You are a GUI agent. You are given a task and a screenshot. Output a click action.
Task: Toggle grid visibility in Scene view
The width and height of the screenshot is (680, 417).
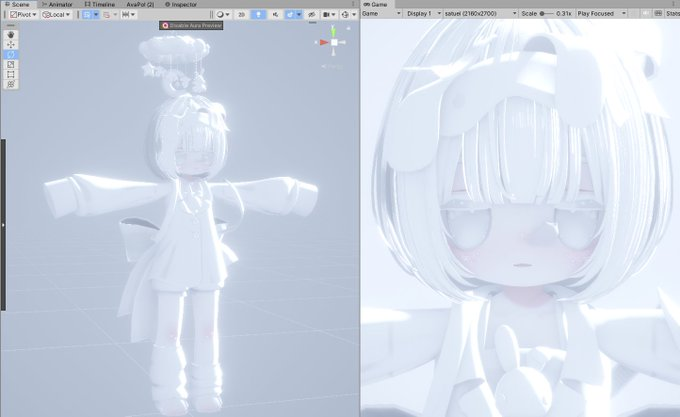pos(87,15)
